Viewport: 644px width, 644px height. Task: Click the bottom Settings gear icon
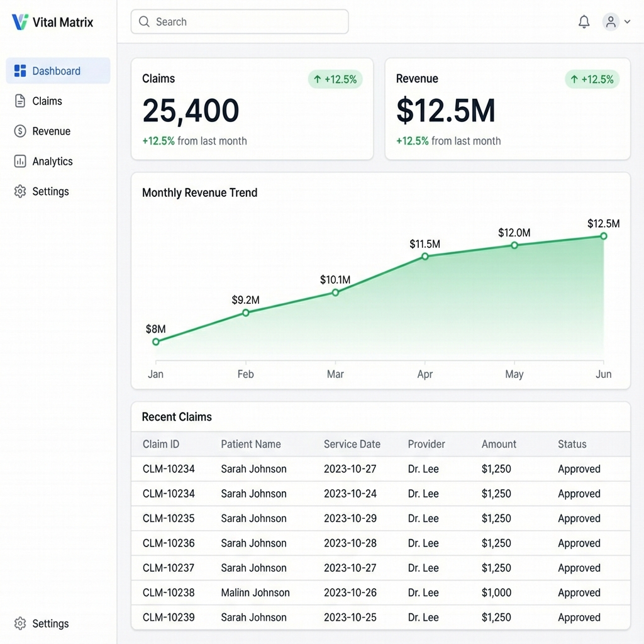point(20,624)
